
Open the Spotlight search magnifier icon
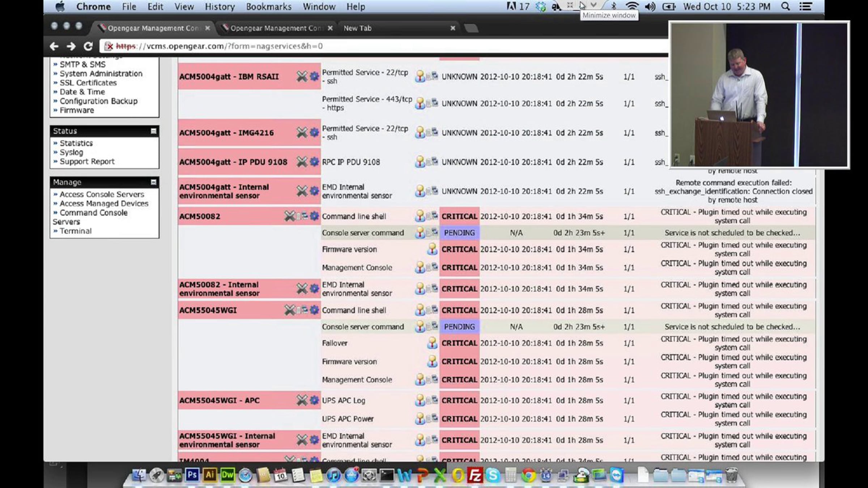pyautogui.click(x=785, y=7)
